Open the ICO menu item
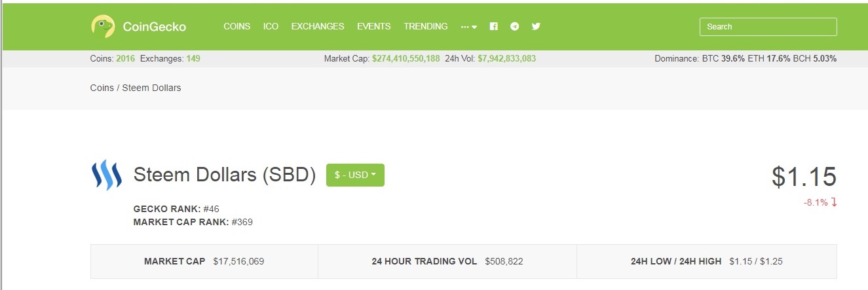The width and height of the screenshot is (868, 290). click(271, 27)
